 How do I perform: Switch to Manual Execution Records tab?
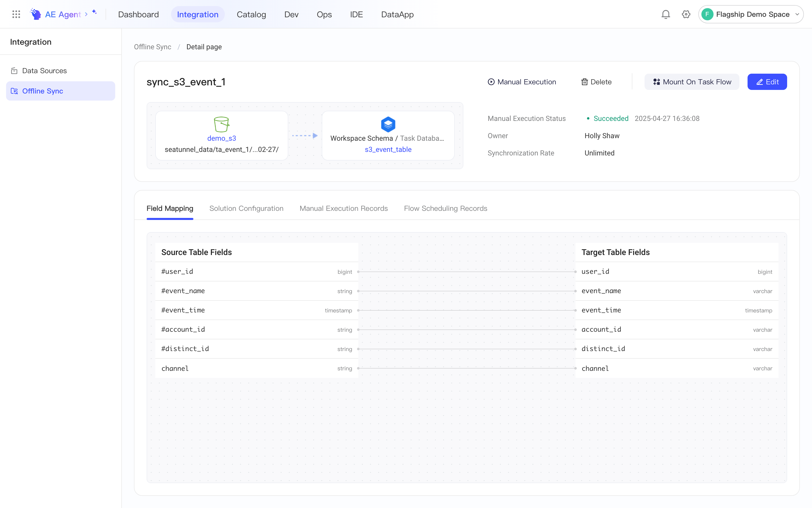click(x=344, y=208)
